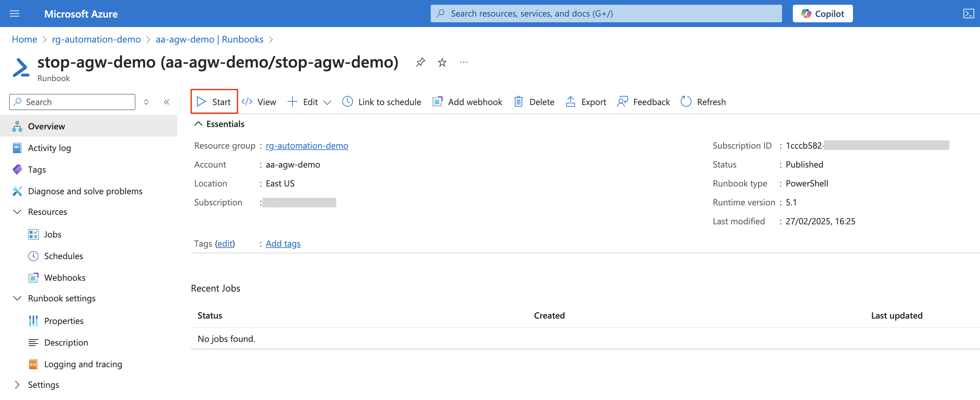Click the Runbook PowerShell icon by title
The height and width of the screenshot is (400, 980).
(x=21, y=68)
